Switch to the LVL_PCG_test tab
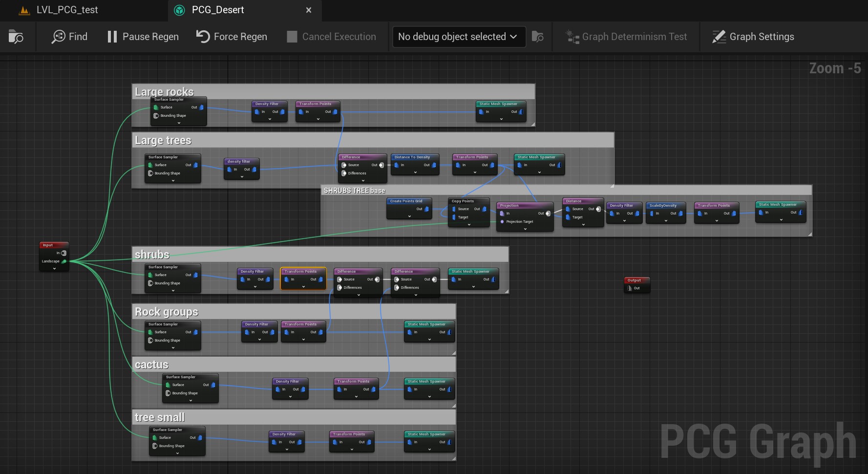The height and width of the screenshot is (474, 868). click(67, 10)
